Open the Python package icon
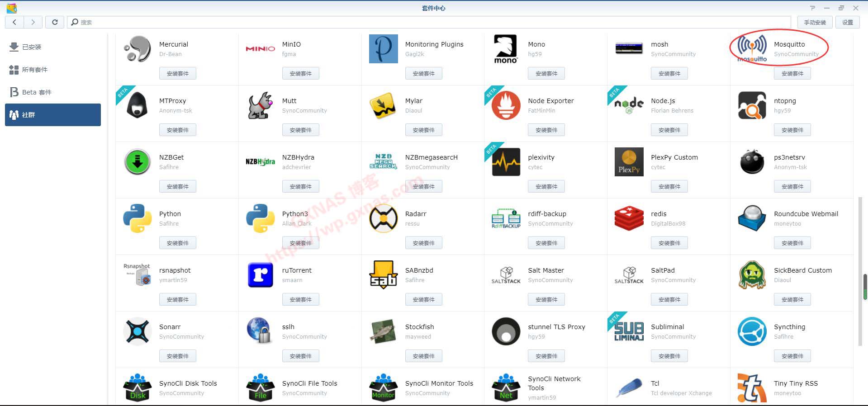This screenshot has height=406, width=868. click(138, 218)
